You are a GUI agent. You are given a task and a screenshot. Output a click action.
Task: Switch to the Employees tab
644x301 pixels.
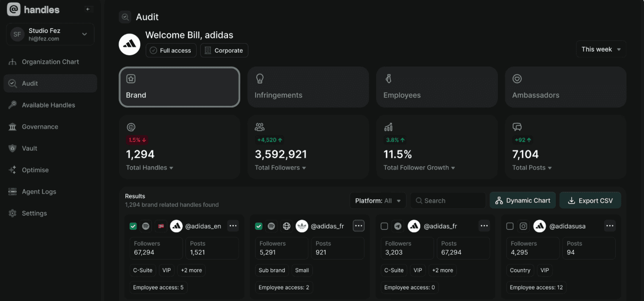(x=437, y=87)
